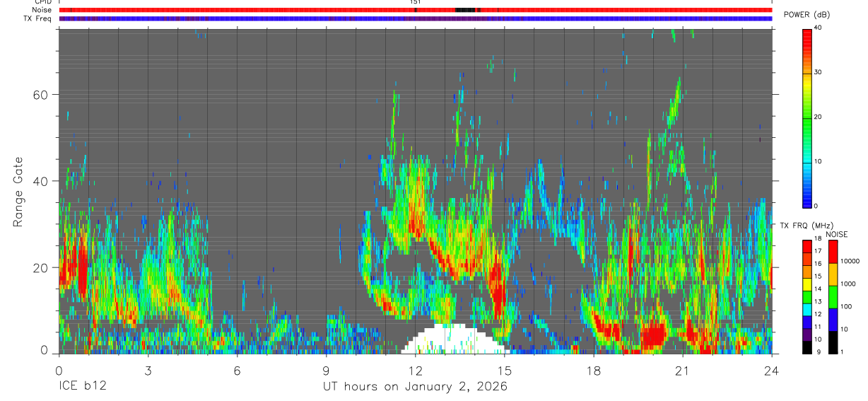Click the black 9–10 MHz swatch in TX FRQ colorbar

tap(807, 347)
